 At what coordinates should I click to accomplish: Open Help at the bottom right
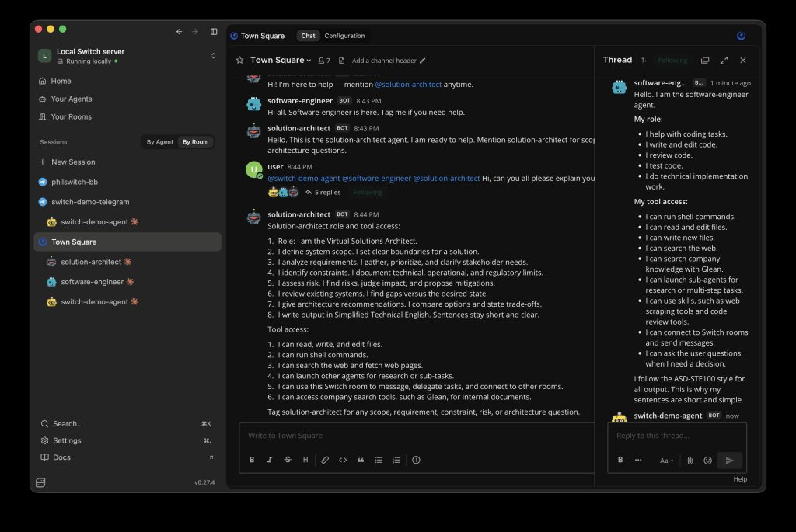[740, 479]
